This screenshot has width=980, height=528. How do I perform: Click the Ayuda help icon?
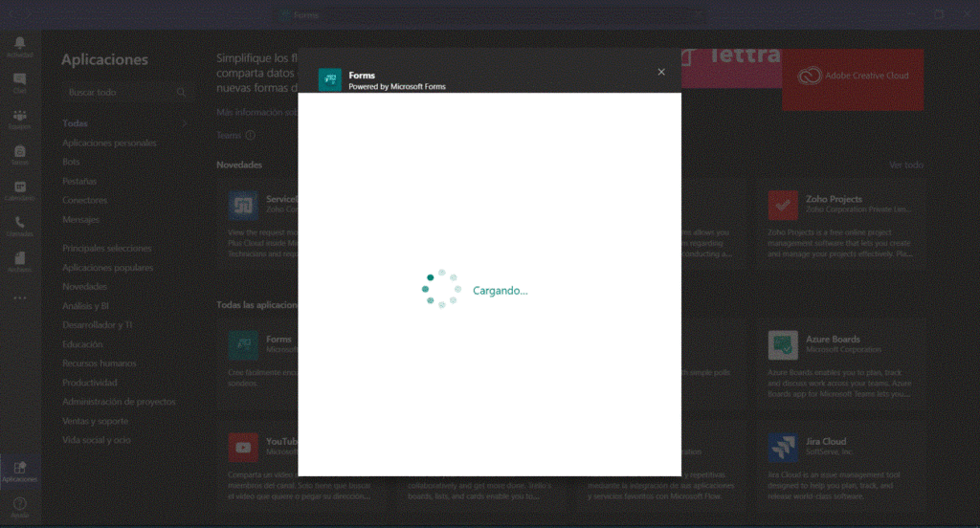[x=19, y=506]
